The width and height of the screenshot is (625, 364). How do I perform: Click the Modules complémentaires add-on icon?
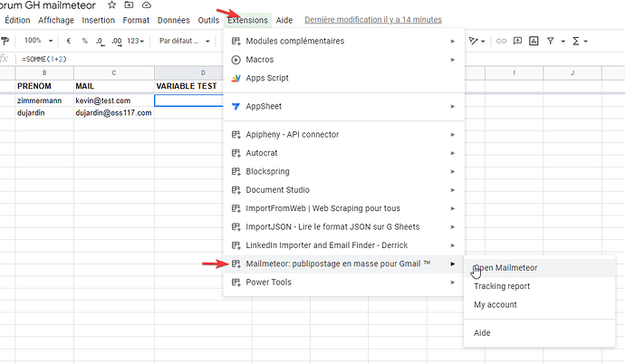click(x=236, y=41)
